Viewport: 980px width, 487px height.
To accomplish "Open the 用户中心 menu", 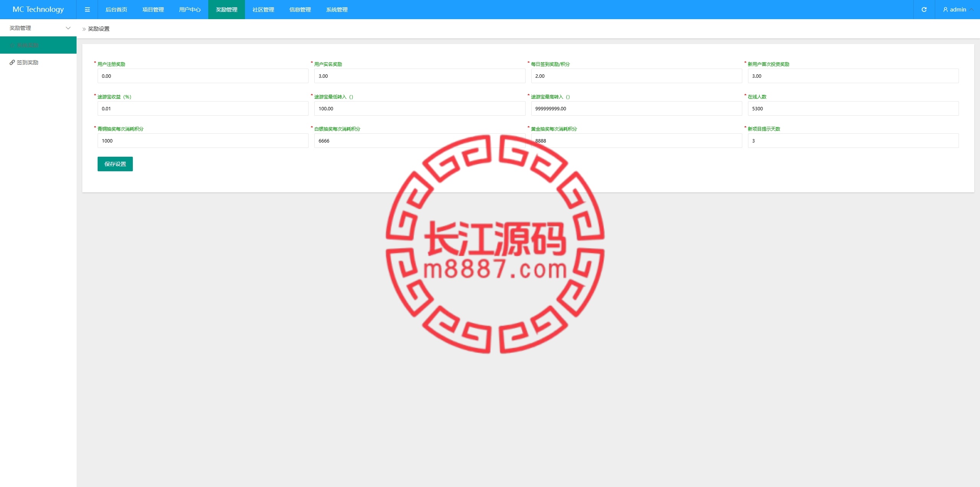I will [190, 10].
